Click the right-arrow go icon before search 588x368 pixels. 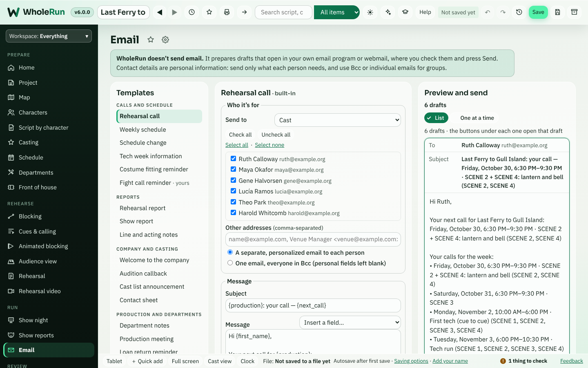pyautogui.click(x=245, y=12)
